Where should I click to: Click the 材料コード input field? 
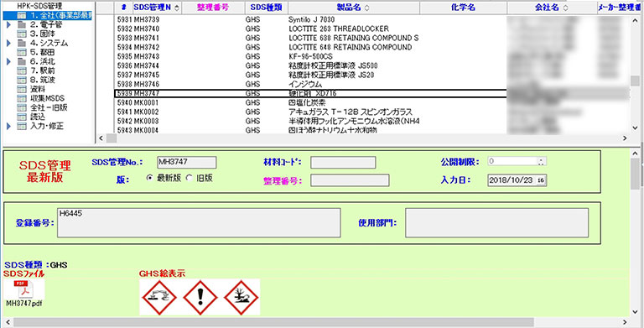click(x=343, y=163)
